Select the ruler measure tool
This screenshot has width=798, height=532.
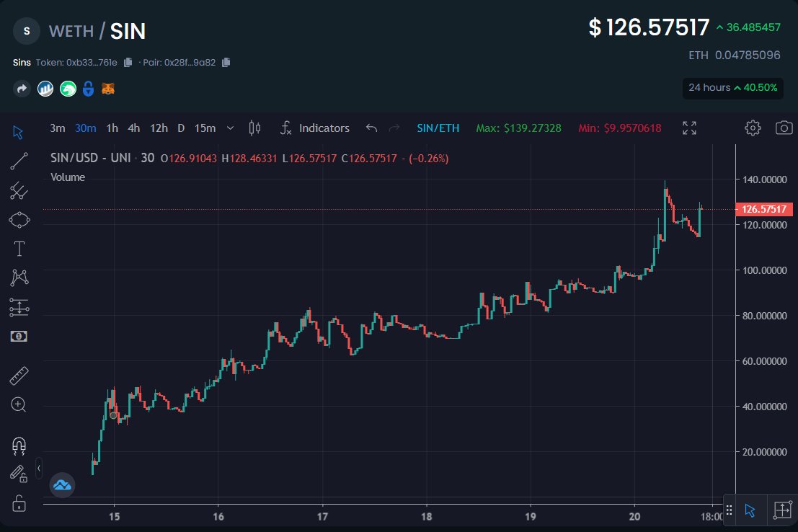19,376
